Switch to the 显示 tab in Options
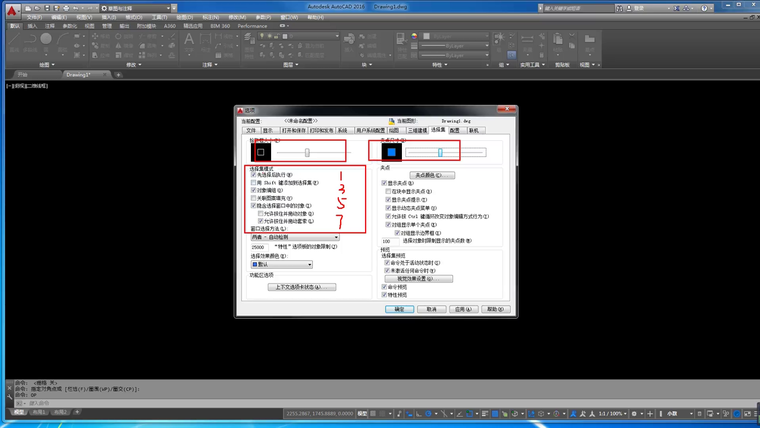 tap(267, 130)
